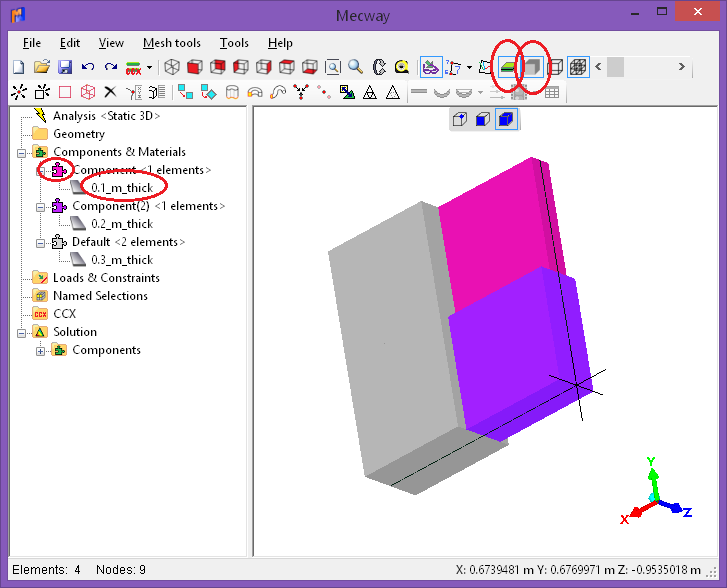Click the linked cyan squares move tool

click(185, 92)
